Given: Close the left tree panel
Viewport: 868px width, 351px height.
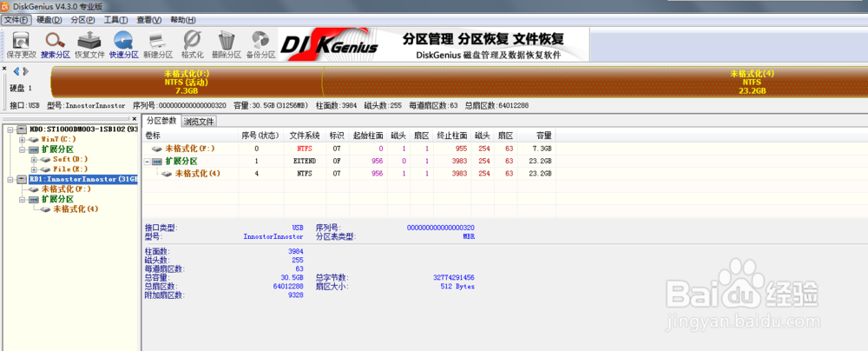Looking at the screenshot, I should (x=134, y=118).
